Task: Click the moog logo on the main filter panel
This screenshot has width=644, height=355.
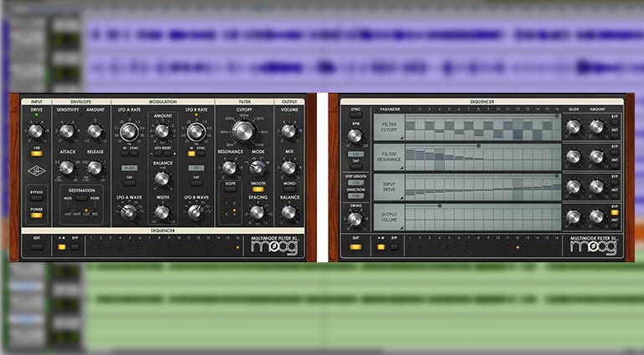Action: click(x=274, y=246)
